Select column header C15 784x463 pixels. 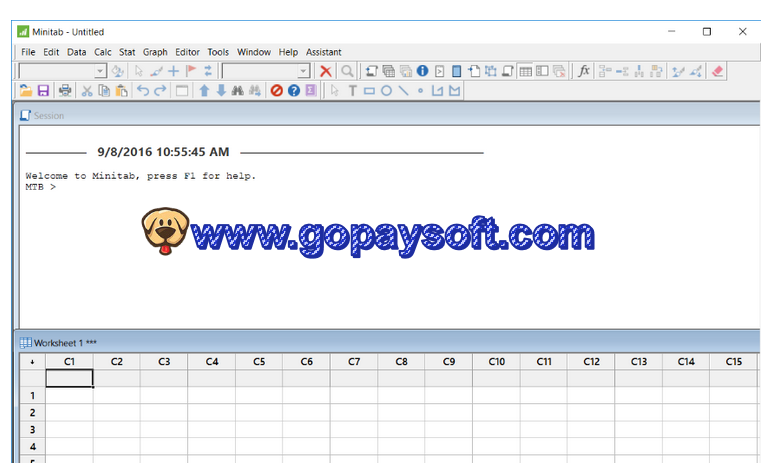point(734,362)
